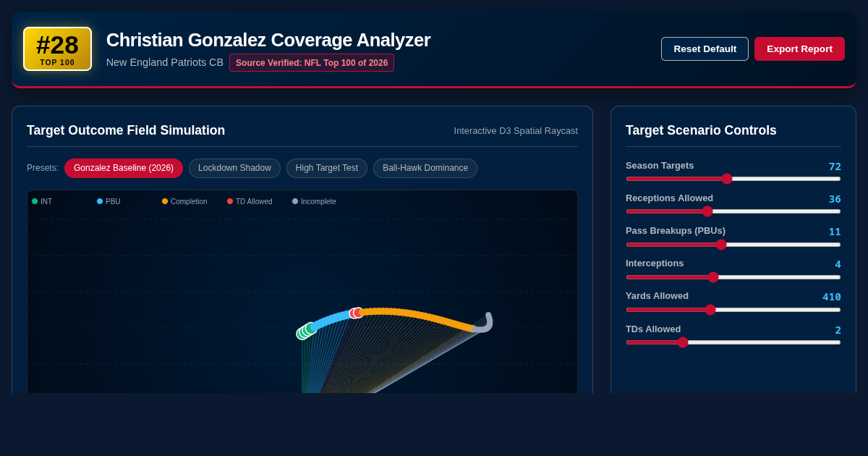Image resolution: width=868 pixels, height=456 pixels.
Task: Click the Receptions Allowed value 36
Action: 835,199
